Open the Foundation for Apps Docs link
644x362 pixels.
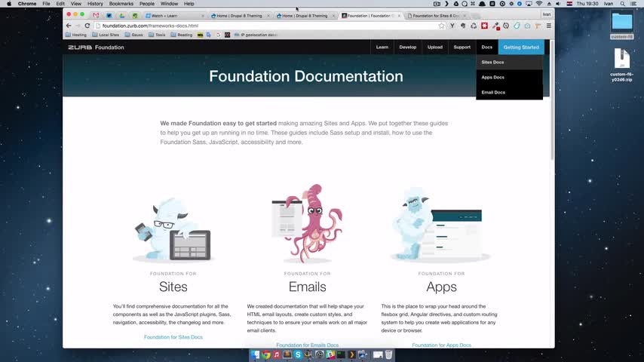(x=441, y=345)
